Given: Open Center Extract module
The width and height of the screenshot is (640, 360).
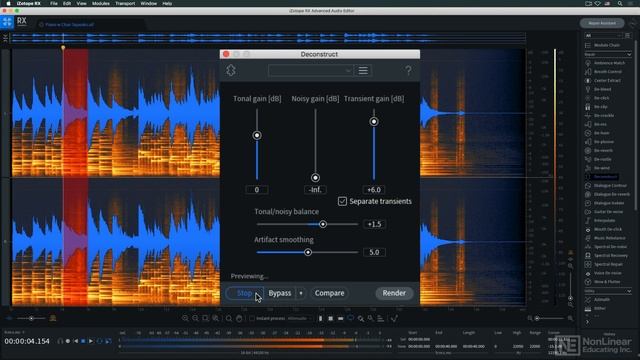Looking at the screenshot, I should 603,80.
